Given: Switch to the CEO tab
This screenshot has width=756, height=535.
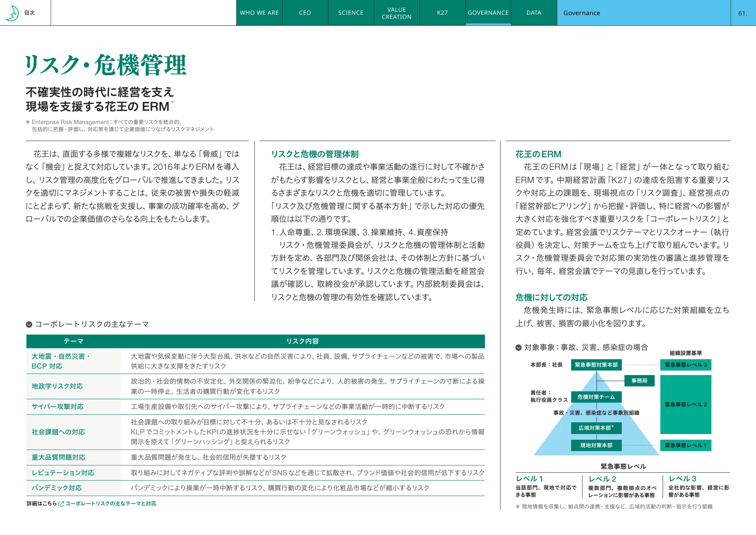Looking at the screenshot, I should point(305,13).
